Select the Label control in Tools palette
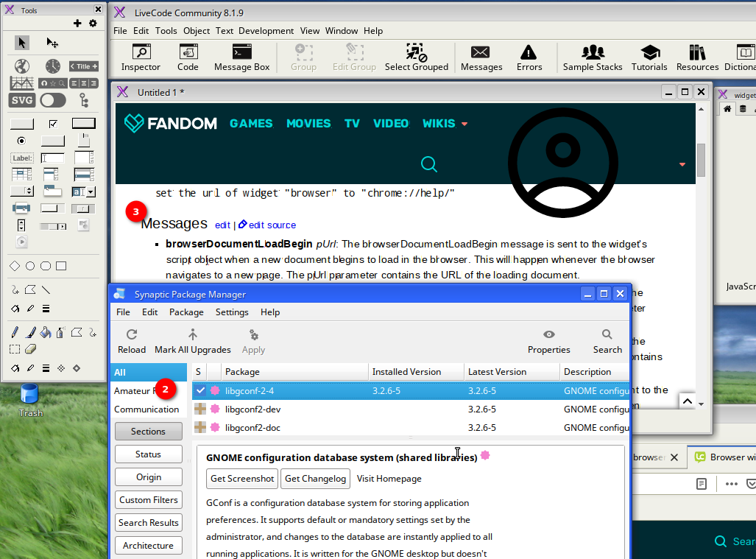 click(x=21, y=158)
